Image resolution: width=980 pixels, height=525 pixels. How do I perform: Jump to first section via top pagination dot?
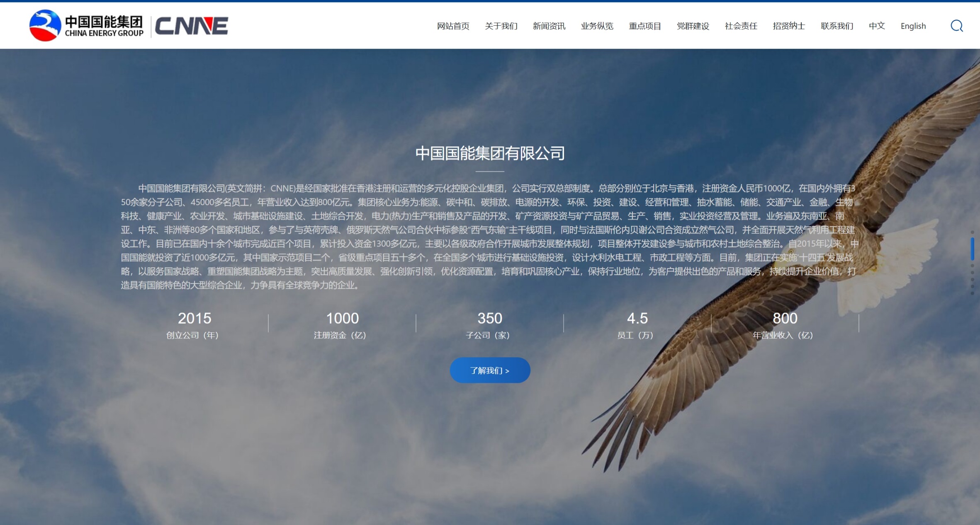point(972,232)
